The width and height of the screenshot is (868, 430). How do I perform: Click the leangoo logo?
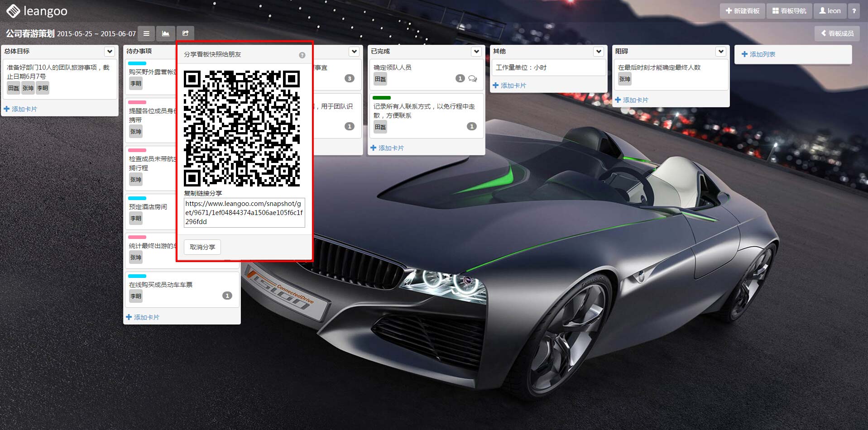37,11
